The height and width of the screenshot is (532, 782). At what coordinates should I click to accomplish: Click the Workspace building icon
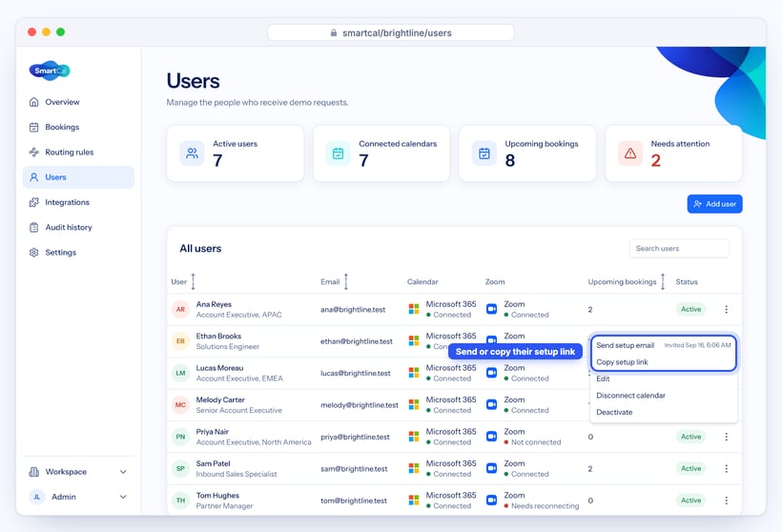[34, 472]
